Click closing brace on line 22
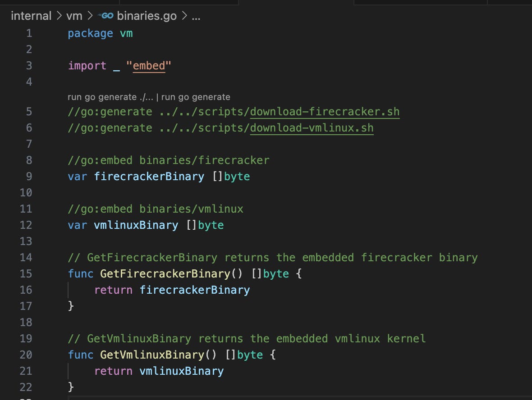The width and height of the screenshot is (532, 400). (x=71, y=387)
